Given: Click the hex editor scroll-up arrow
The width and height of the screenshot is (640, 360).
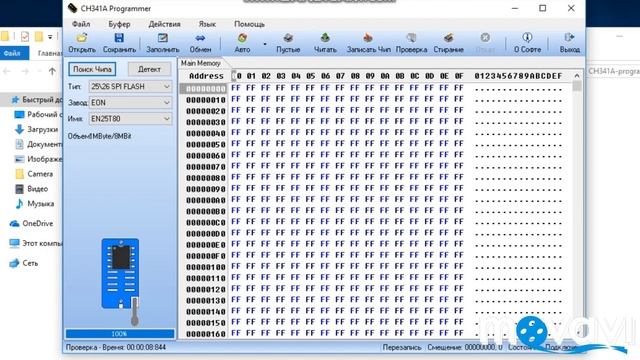Looking at the screenshot, I should pos(577,76).
